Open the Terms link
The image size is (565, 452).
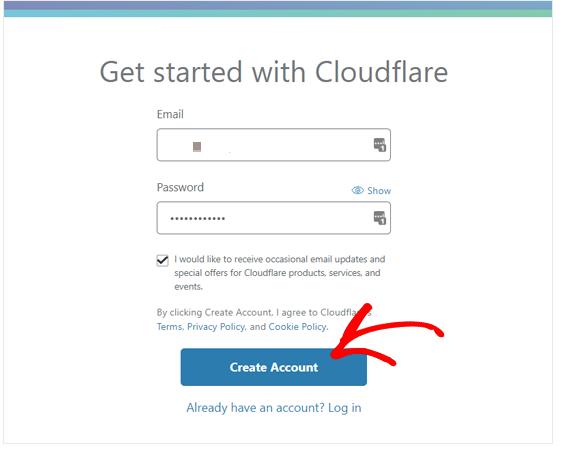[x=169, y=327]
